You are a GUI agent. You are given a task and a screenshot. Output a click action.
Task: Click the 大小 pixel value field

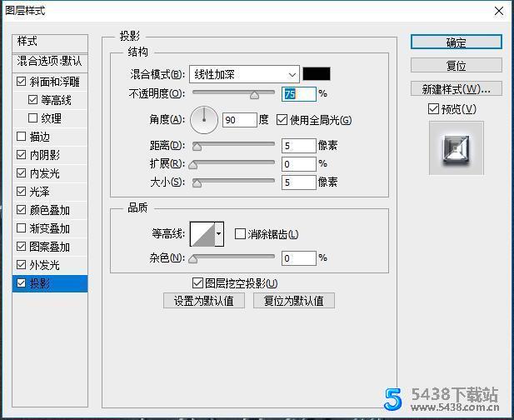tap(298, 182)
